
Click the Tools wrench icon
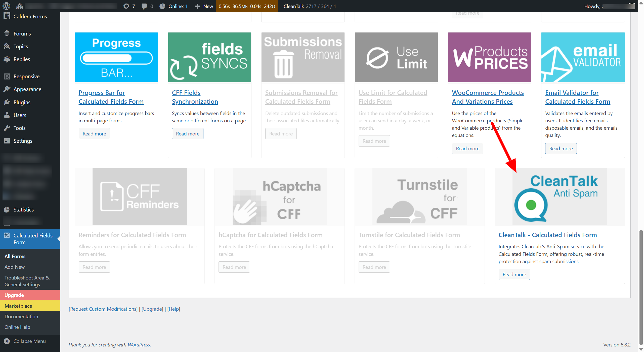pyautogui.click(x=7, y=128)
